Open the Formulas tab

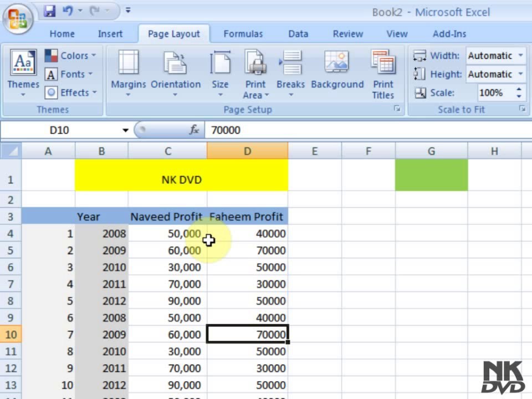(x=243, y=34)
